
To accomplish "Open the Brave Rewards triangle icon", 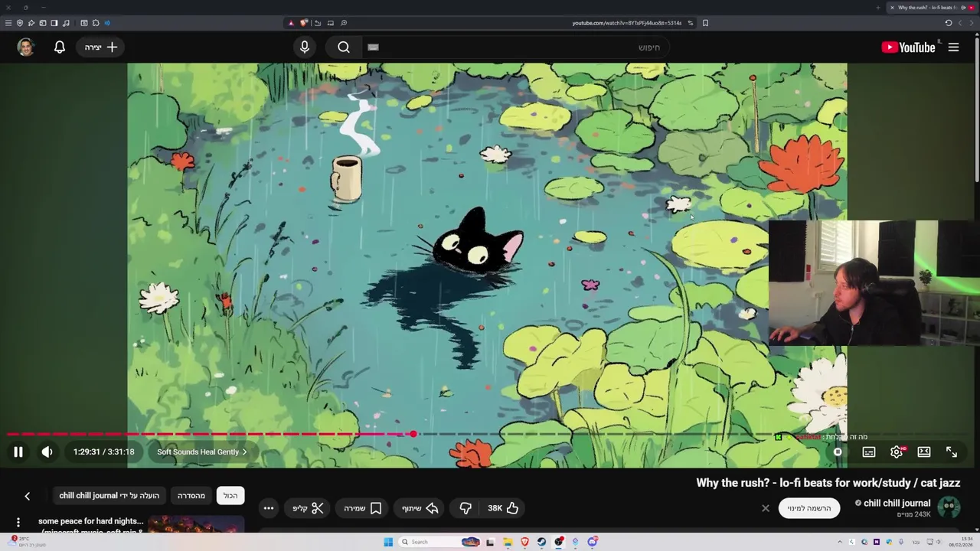I will click(x=291, y=23).
